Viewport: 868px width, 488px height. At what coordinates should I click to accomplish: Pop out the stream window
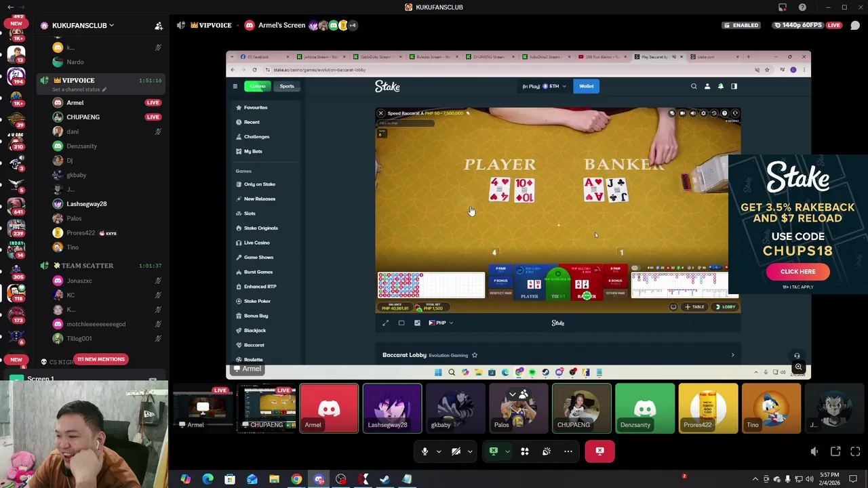835,451
